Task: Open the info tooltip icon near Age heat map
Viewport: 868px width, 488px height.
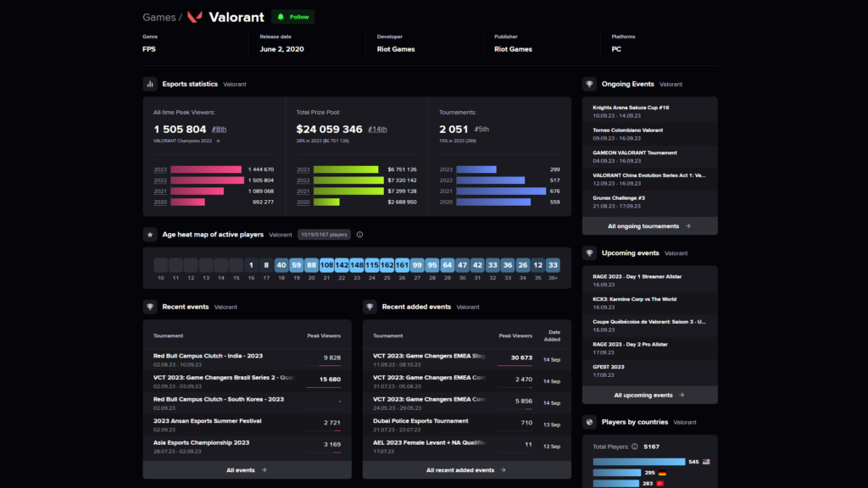Action: click(x=361, y=235)
